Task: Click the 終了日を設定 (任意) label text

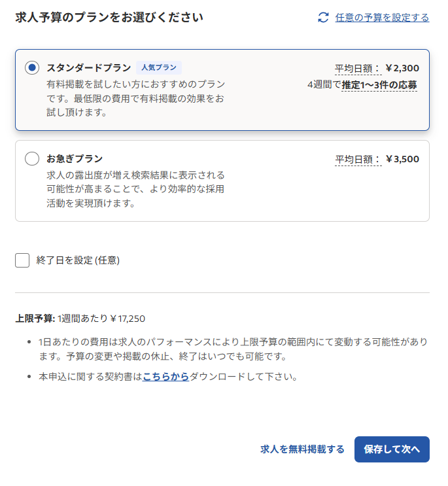Action: (x=78, y=260)
